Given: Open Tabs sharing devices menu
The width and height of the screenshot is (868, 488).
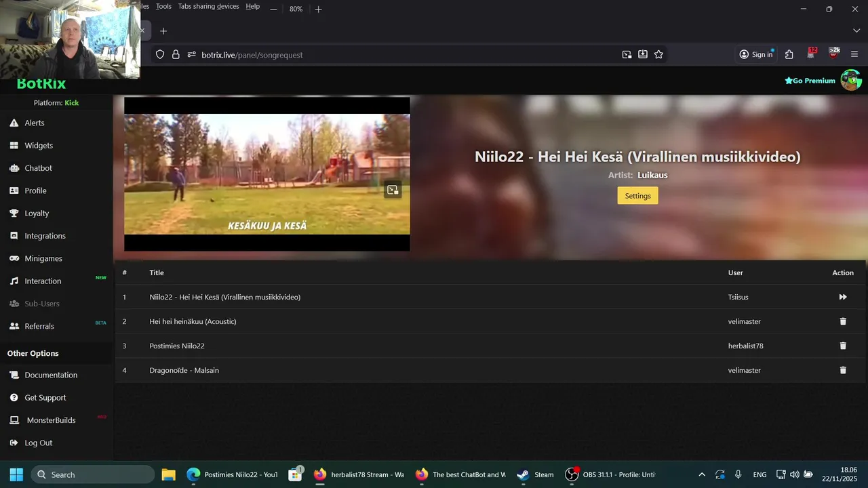Looking at the screenshot, I should point(208,6).
